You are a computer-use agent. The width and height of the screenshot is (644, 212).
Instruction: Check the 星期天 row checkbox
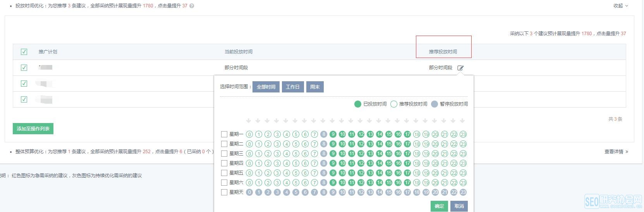pyautogui.click(x=224, y=192)
